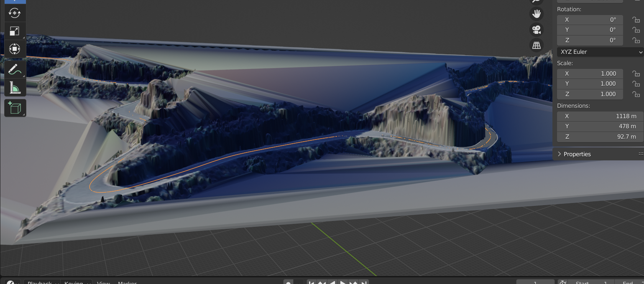Click the Rotation Z field showing 0°
This screenshot has width=644, height=284.
coord(590,40)
